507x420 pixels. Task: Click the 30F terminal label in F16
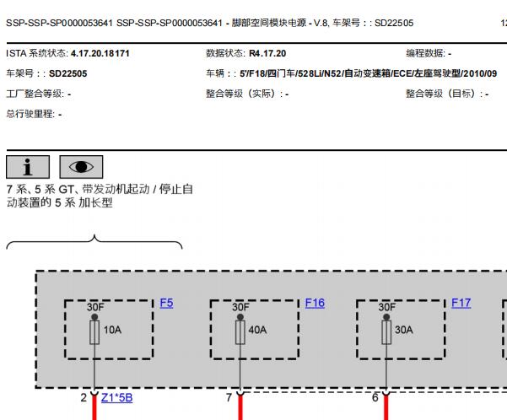(240, 307)
